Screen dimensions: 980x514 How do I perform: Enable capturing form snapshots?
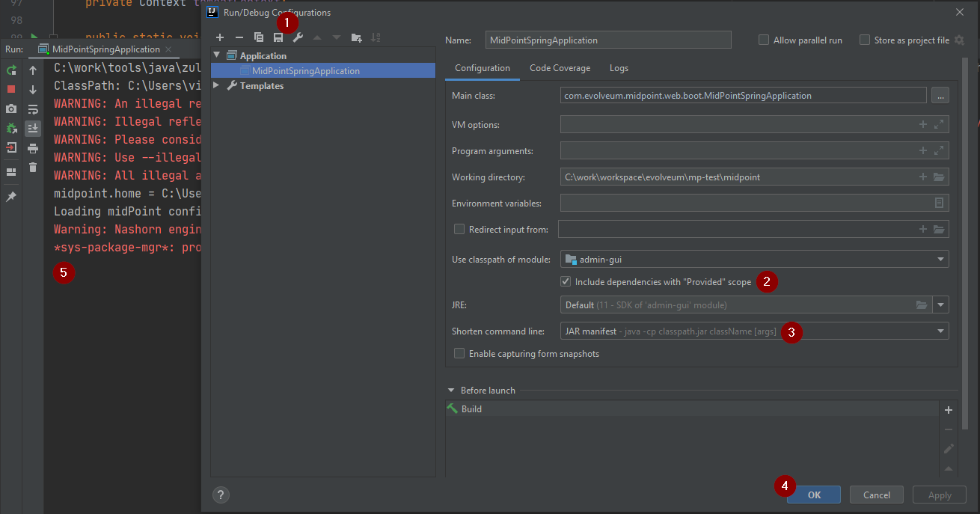point(459,353)
